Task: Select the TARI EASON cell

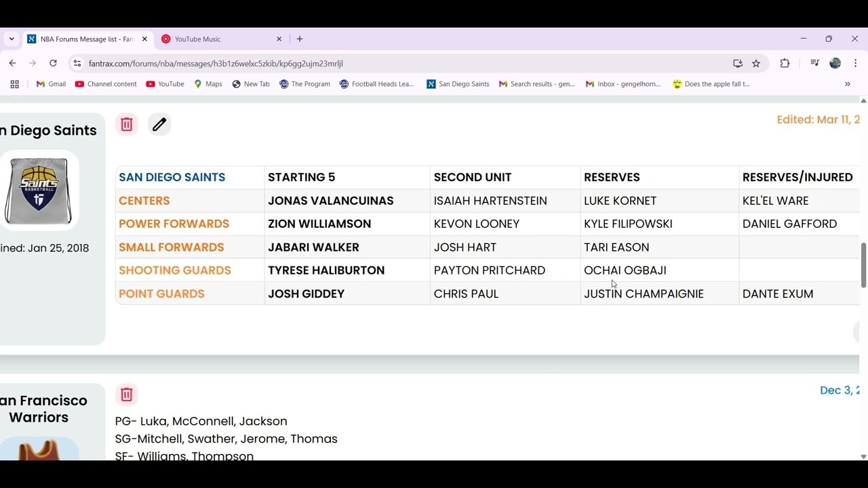Action: pyautogui.click(x=659, y=247)
